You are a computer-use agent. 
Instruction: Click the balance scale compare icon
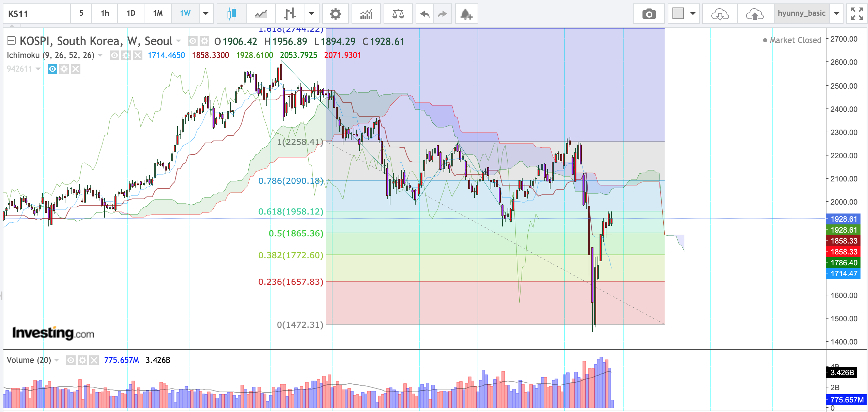tap(398, 14)
